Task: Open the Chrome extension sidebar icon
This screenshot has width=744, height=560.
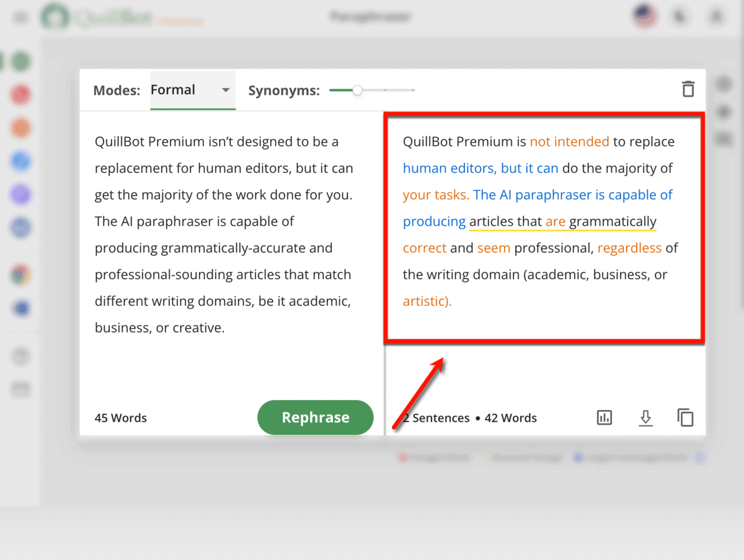Action: 21,275
